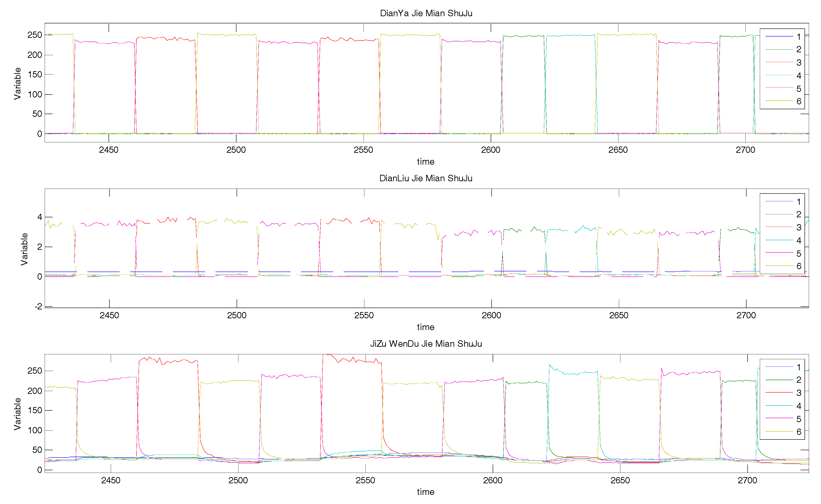The image size is (821, 504).
Task: Click the 'JiZu WenDu Jie Mian ShuJu' title
Action: (x=426, y=344)
